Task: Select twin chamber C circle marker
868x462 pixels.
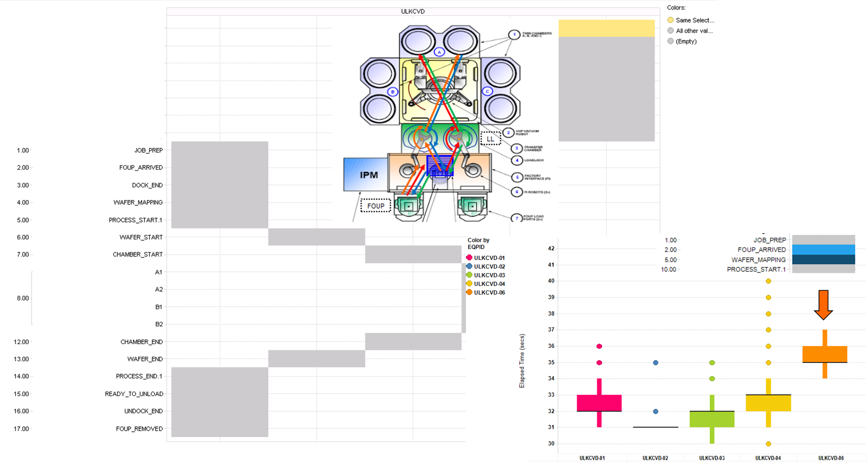Action: coord(487,91)
